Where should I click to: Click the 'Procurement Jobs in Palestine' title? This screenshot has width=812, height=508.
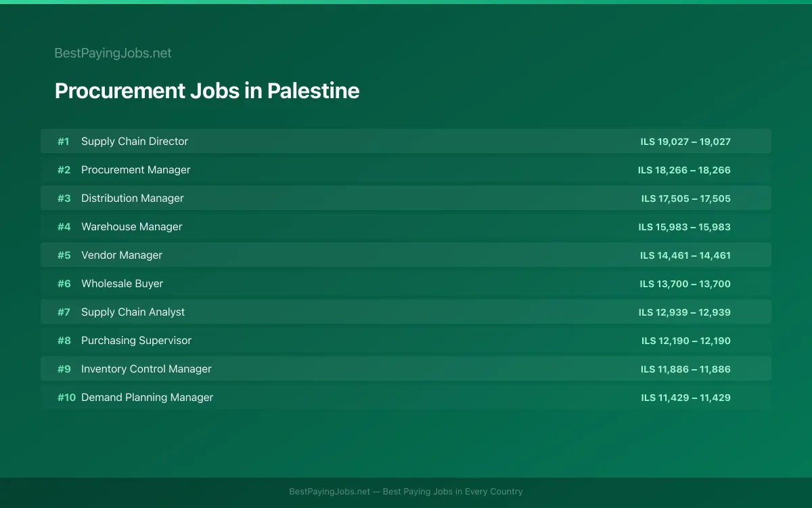pyautogui.click(x=207, y=91)
